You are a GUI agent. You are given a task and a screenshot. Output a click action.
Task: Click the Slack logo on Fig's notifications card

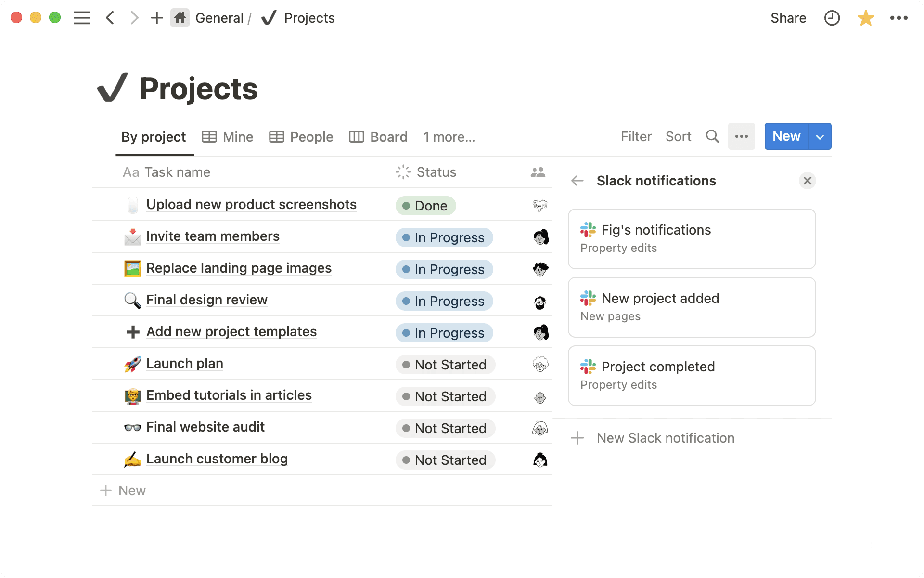click(x=588, y=230)
